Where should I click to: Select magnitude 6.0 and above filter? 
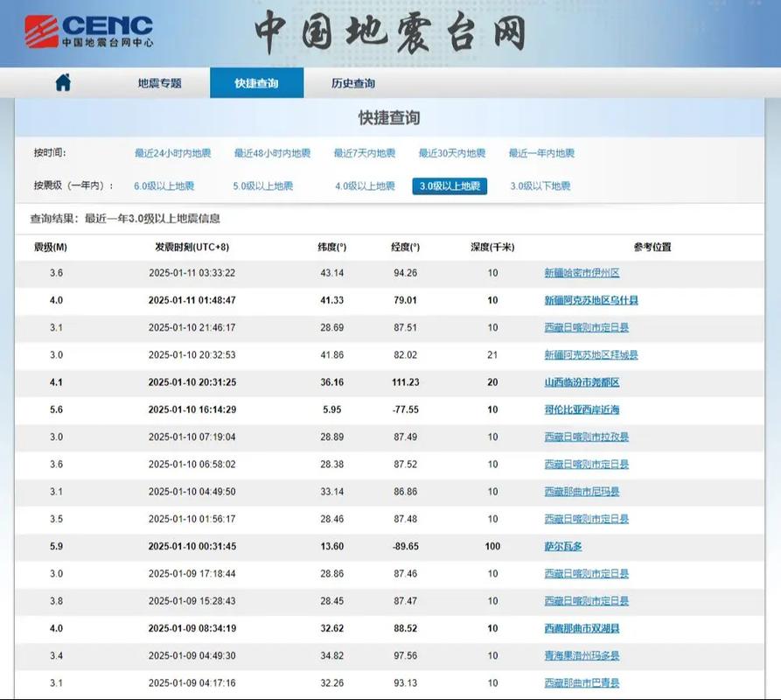click(163, 185)
